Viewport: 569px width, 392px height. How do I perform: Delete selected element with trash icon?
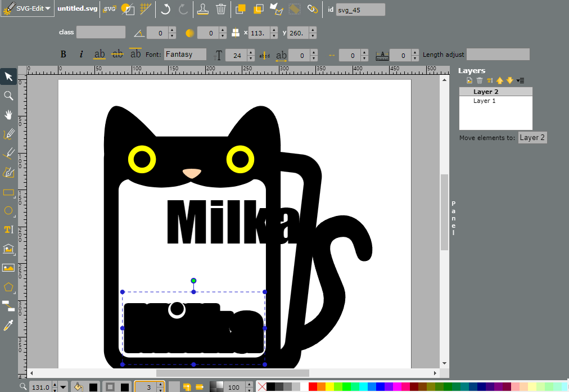220,8
